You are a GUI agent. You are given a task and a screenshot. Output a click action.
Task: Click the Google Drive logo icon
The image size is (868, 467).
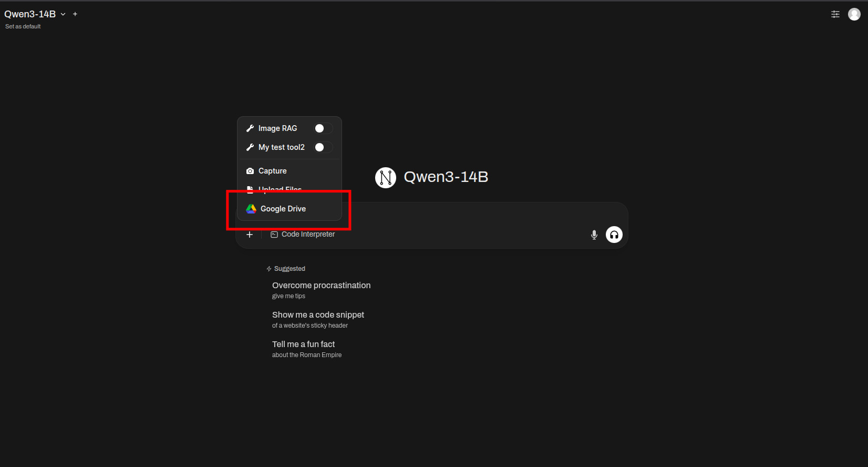coord(251,209)
